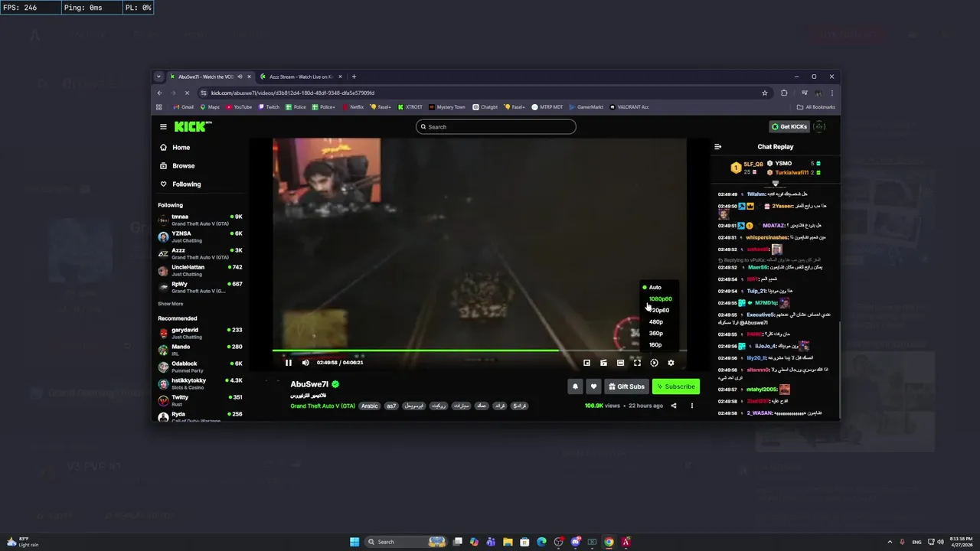The width and height of the screenshot is (980, 551).
Task: Enable picture-in-picture mini player
Action: (x=586, y=363)
